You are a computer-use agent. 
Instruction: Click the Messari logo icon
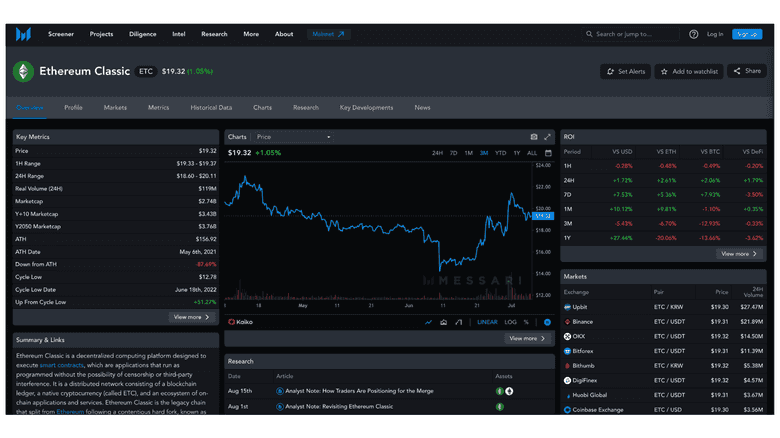point(23,34)
